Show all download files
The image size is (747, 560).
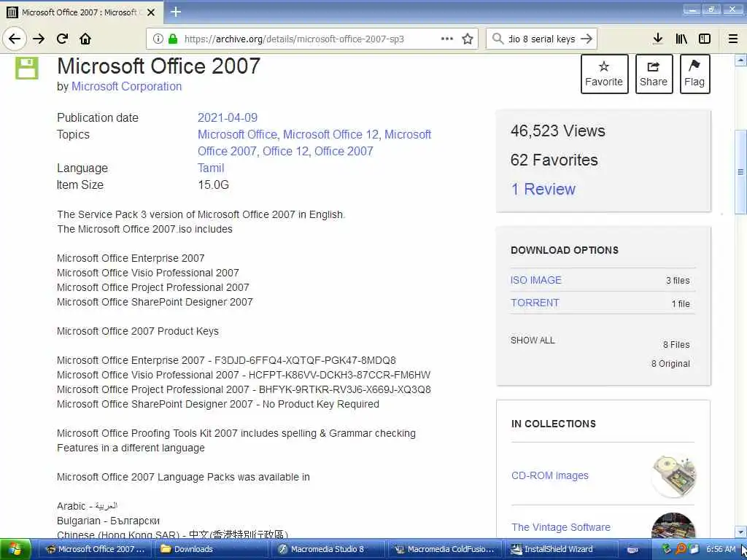coord(533,341)
